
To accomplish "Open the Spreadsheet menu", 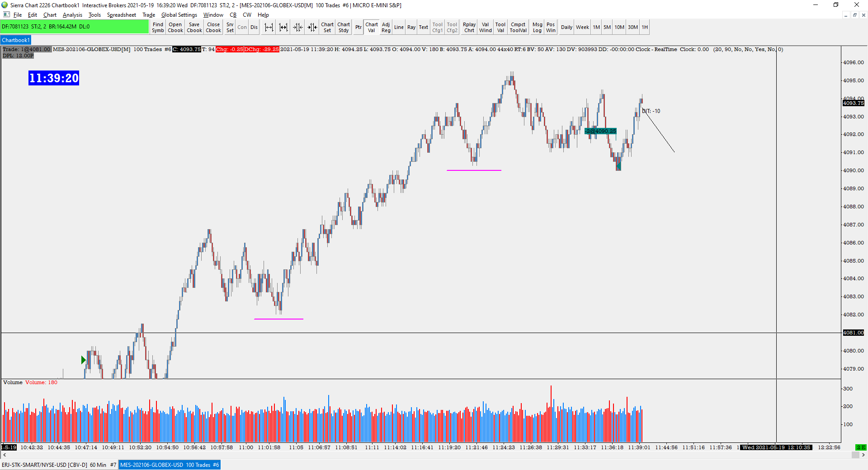I will pos(121,15).
